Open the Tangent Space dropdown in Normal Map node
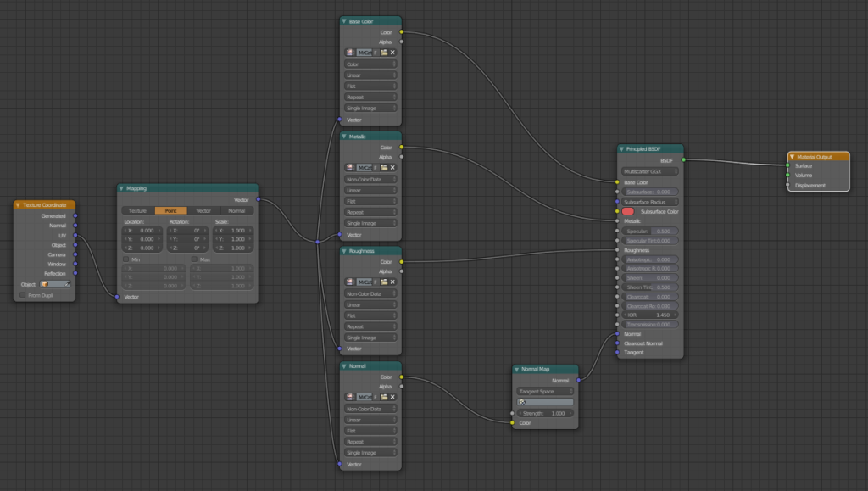The image size is (868, 491). coord(545,390)
